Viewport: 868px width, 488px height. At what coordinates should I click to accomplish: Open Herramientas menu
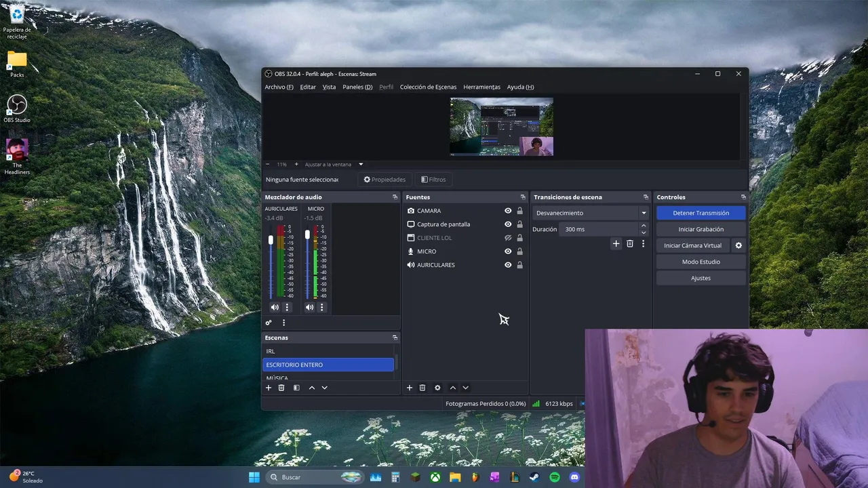coord(481,87)
